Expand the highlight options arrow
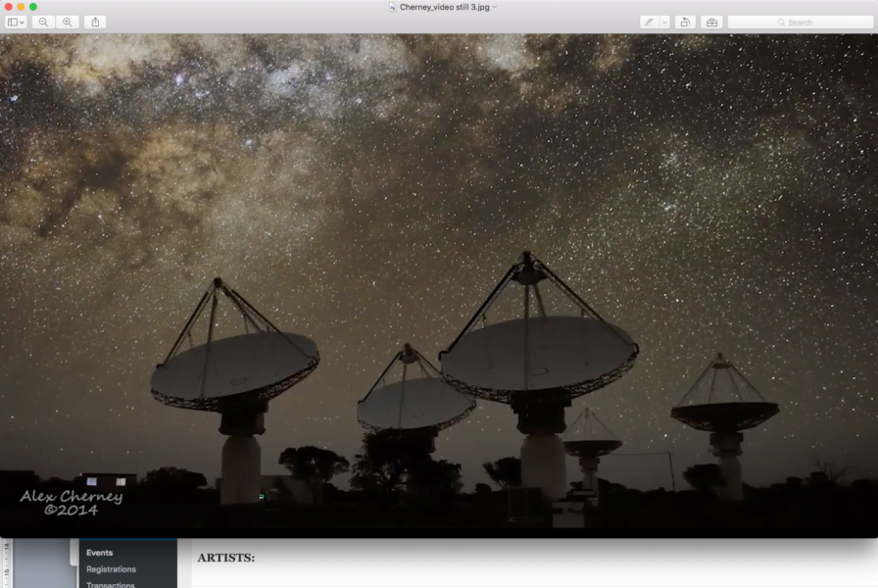Viewport: 878px width, 588px height. pos(664,22)
